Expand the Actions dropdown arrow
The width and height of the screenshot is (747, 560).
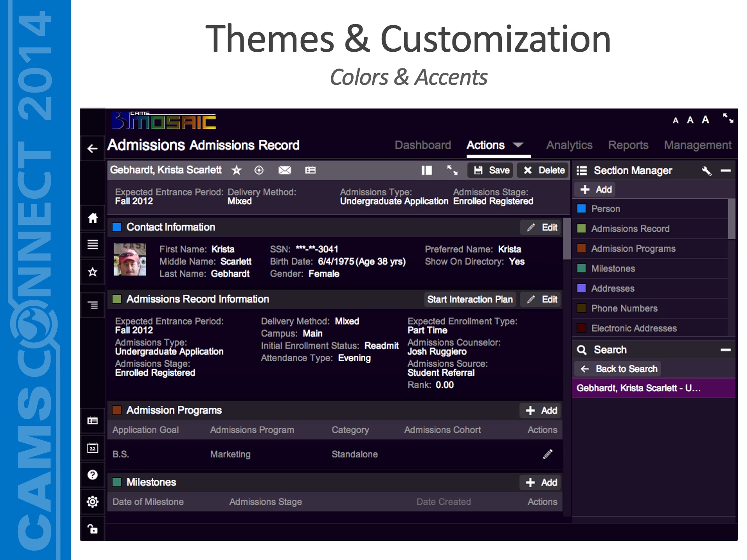518,145
